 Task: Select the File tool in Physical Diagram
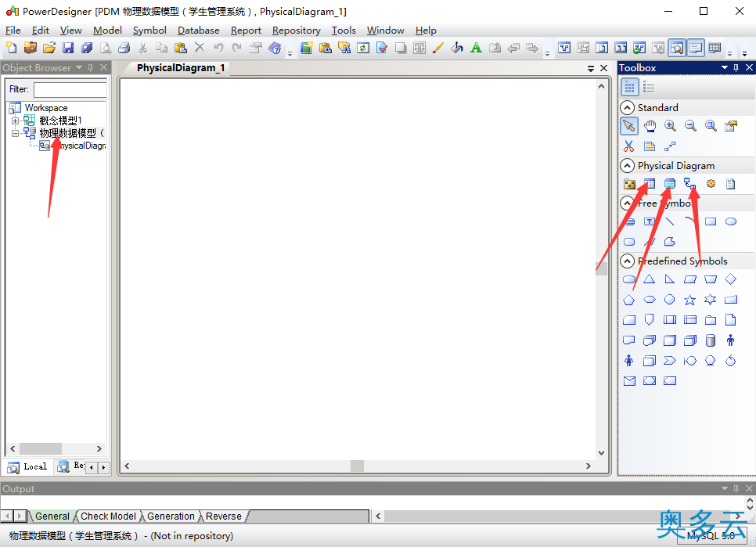coord(731,184)
